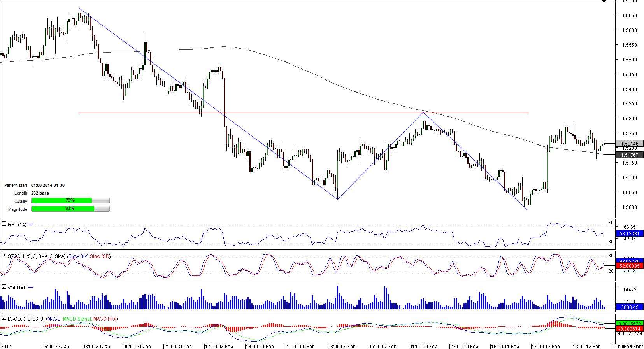The width and height of the screenshot is (644, 349).
Task: Click the 01:00 10 Feb time axis label
Action: [423, 346]
